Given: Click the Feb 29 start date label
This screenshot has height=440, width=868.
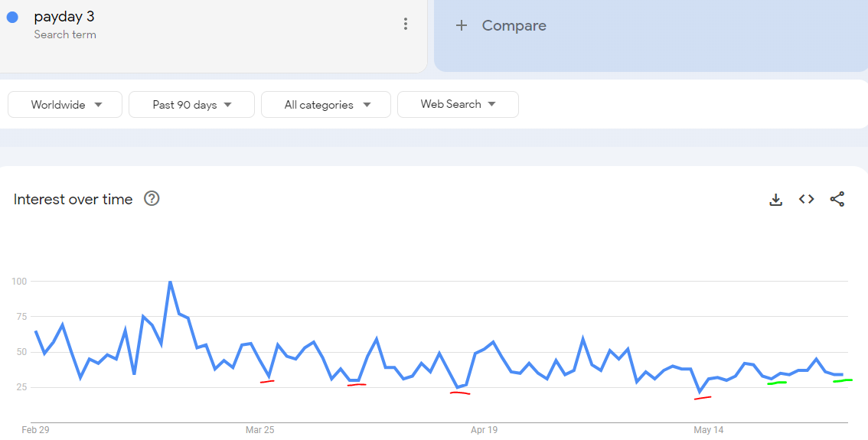Looking at the screenshot, I should click(x=35, y=430).
